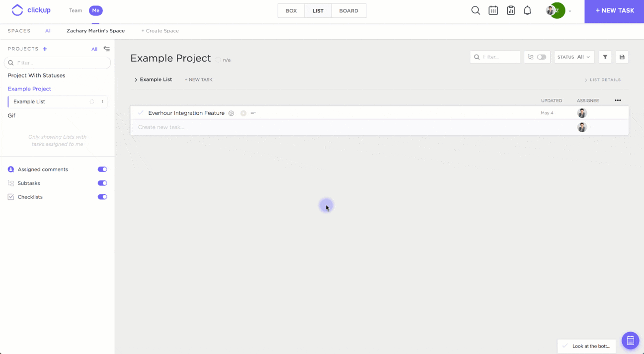Mark Everhour Integration Feature complete checkmark
Image resolution: width=644 pixels, height=354 pixels.
(141, 113)
